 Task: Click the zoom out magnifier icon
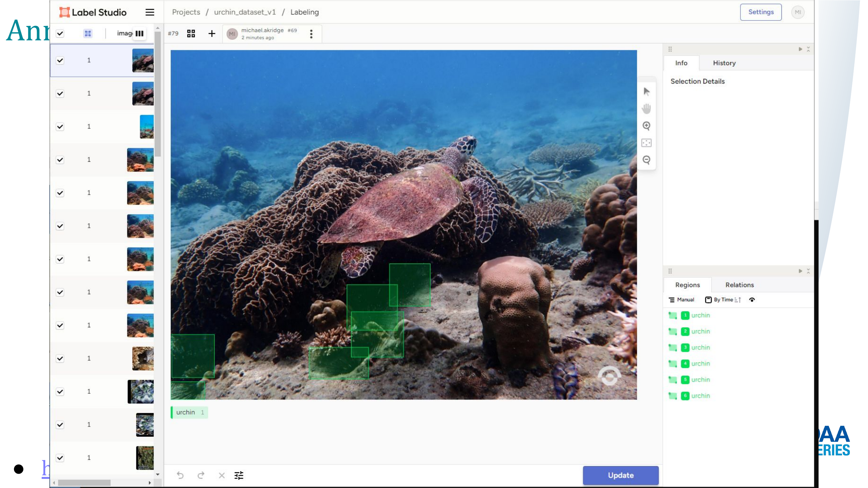click(646, 160)
